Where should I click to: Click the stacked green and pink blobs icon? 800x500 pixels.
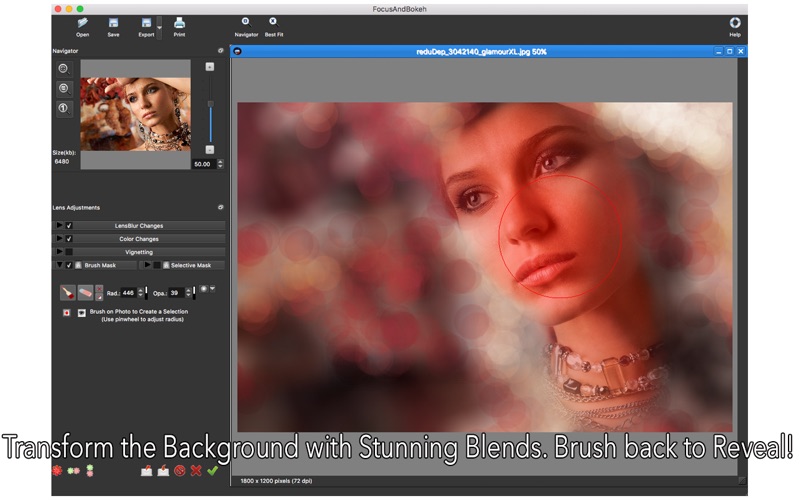90,470
